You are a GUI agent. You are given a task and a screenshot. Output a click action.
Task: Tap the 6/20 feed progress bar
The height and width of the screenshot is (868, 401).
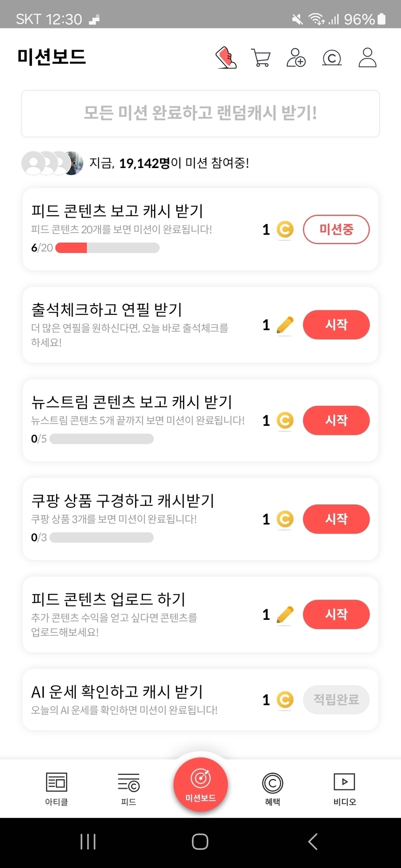coord(107,248)
